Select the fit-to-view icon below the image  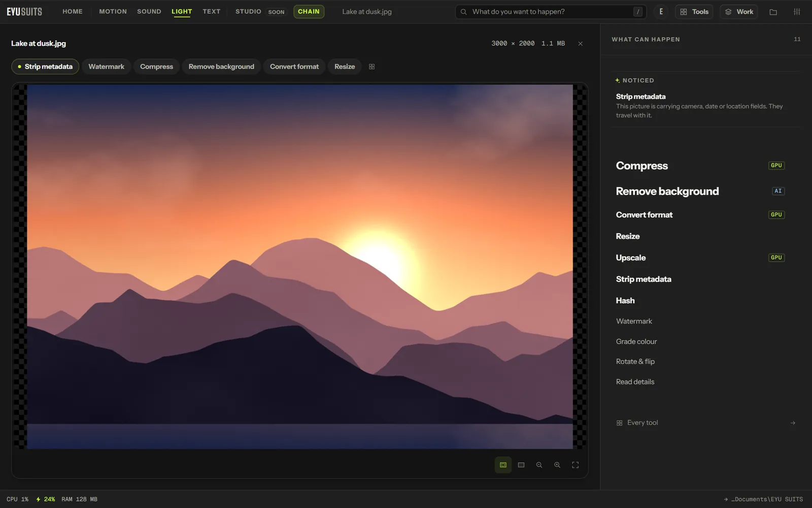click(503, 465)
